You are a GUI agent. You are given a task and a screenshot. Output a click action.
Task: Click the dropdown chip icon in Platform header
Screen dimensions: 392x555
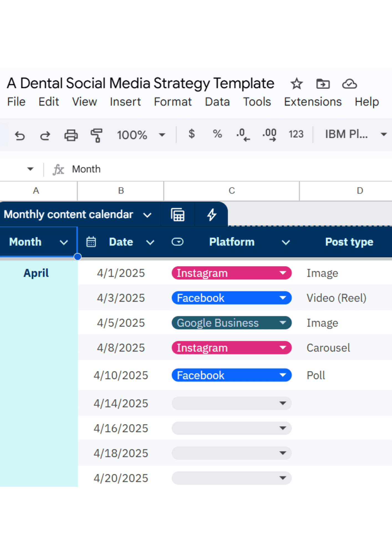point(177,242)
